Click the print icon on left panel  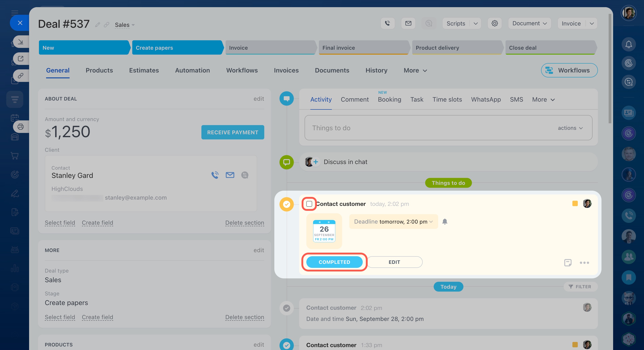point(21,126)
